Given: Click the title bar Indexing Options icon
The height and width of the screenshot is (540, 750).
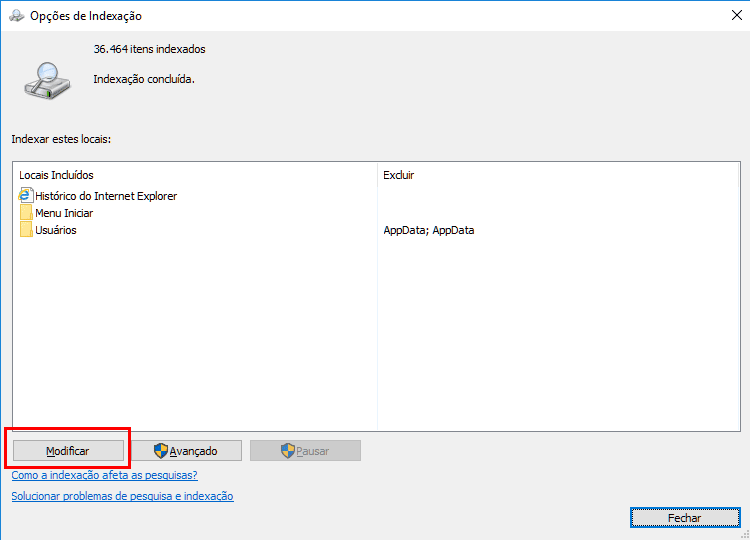Looking at the screenshot, I should 17,16.
